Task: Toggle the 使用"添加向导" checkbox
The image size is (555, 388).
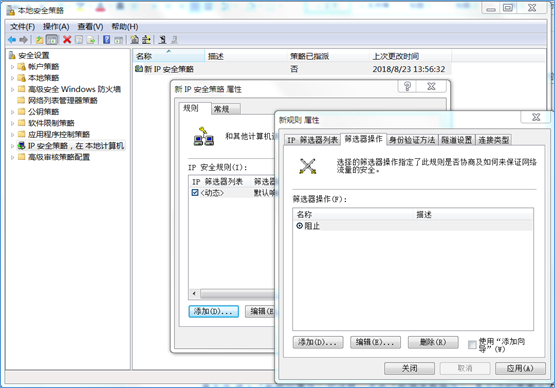Action: click(472, 344)
